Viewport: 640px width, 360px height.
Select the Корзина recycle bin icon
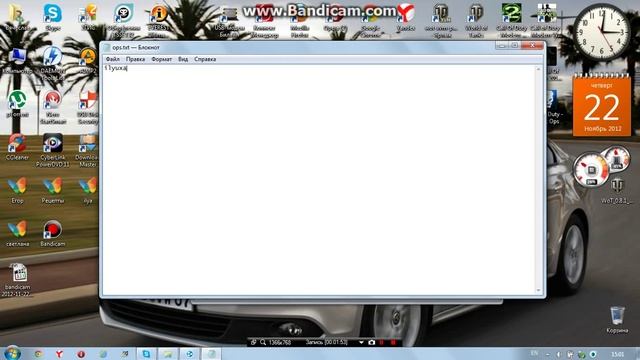click(617, 320)
